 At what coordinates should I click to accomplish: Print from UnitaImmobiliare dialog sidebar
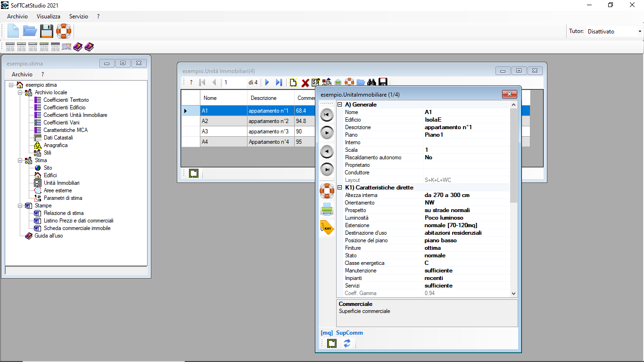point(327,209)
